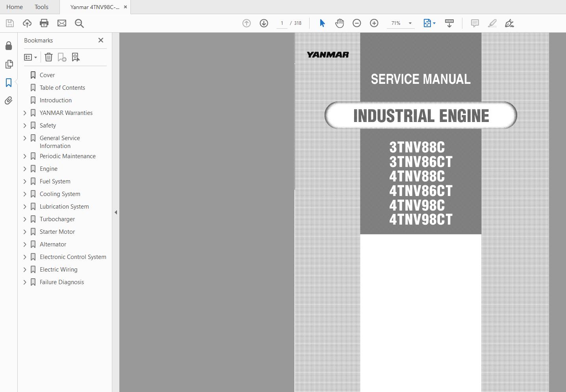The height and width of the screenshot is (392, 566).
Task: Click the fit page icon
Action: click(x=427, y=23)
